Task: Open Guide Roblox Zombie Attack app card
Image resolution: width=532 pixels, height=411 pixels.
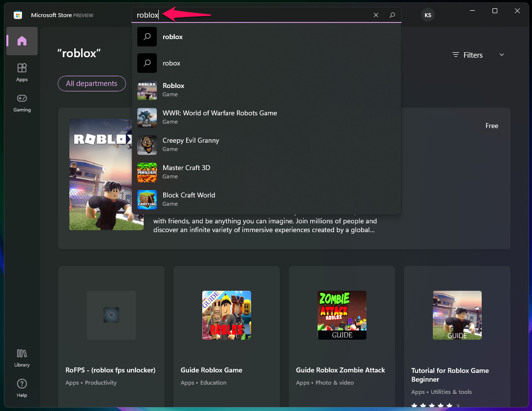Action: click(x=341, y=337)
